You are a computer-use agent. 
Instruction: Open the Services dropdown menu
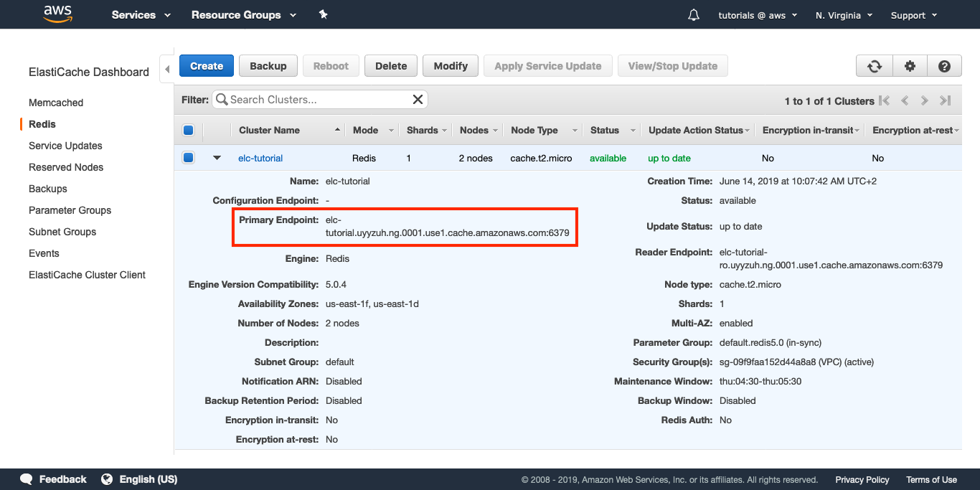pyautogui.click(x=141, y=15)
